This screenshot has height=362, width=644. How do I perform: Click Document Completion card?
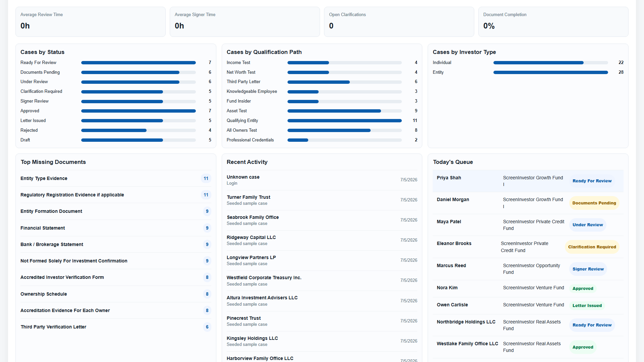[x=553, y=22]
